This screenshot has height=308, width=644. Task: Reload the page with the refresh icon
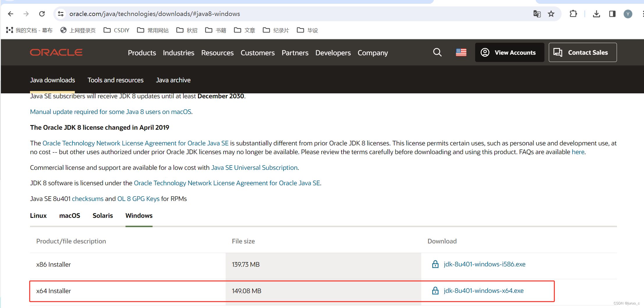[42, 14]
